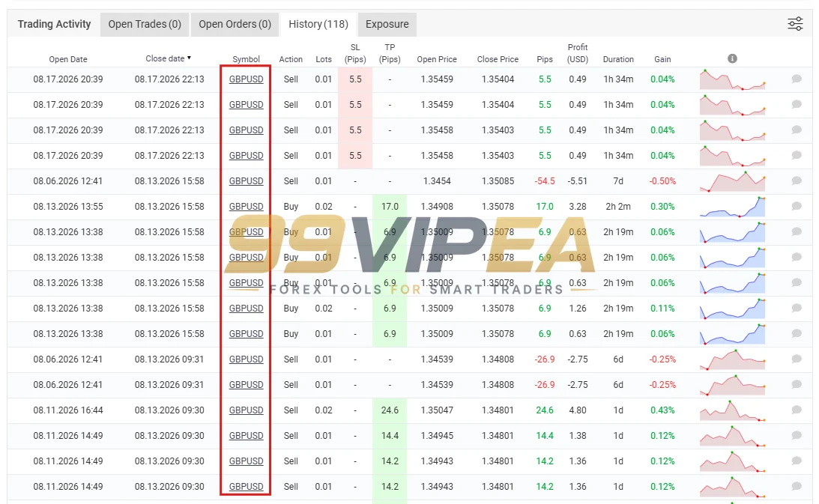Image resolution: width=819 pixels, height=504 pixels.
Task: Click the 1.35085 close price cell
Action: (x=498, y=180)
